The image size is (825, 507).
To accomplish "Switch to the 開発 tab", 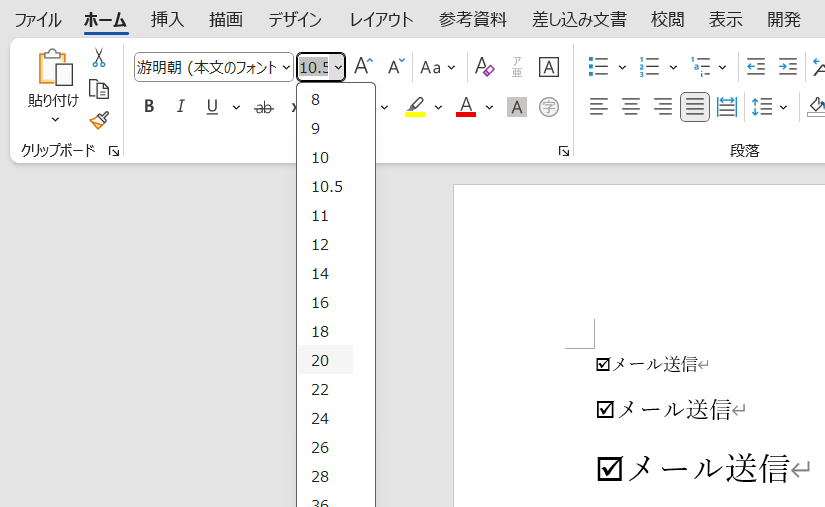I will point(783,20).
